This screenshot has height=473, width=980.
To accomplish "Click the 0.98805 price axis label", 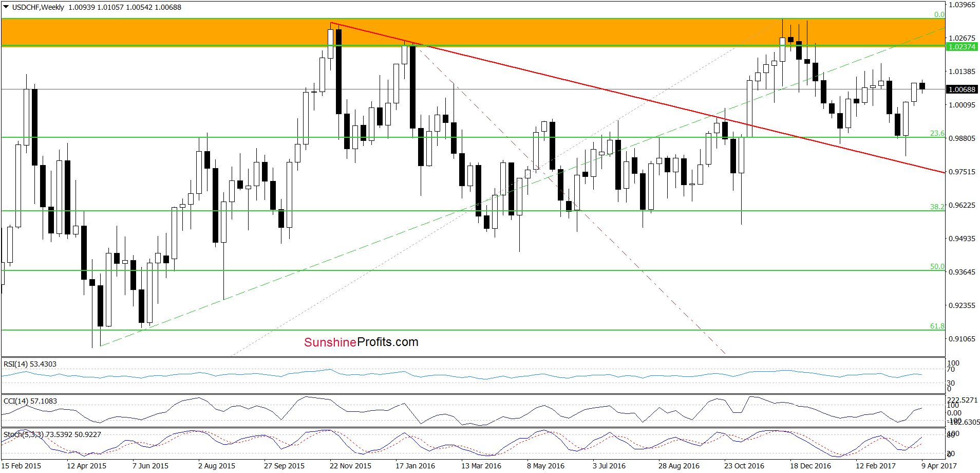I will 962,138.
